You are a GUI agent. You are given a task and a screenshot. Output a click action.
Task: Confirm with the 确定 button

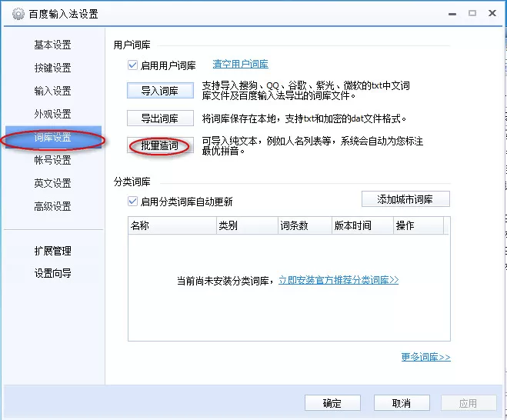tap(332, 403)
